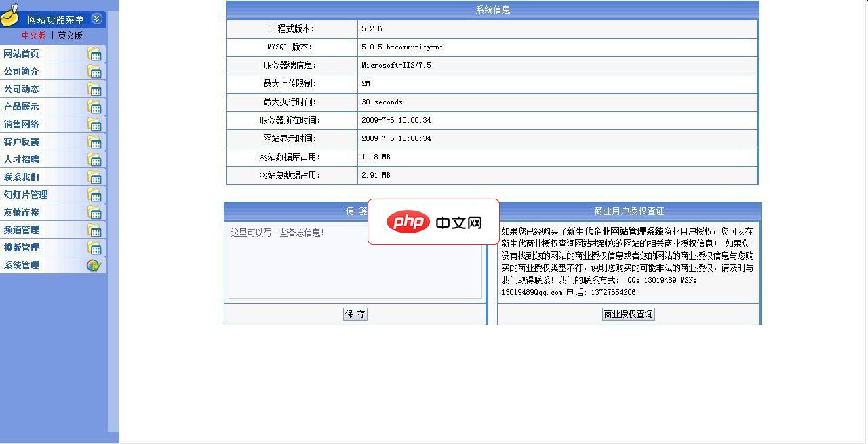This screenshot has width=868, height=444.
Task: Open the 联系我们 menu item
Action: click(53, 177)
